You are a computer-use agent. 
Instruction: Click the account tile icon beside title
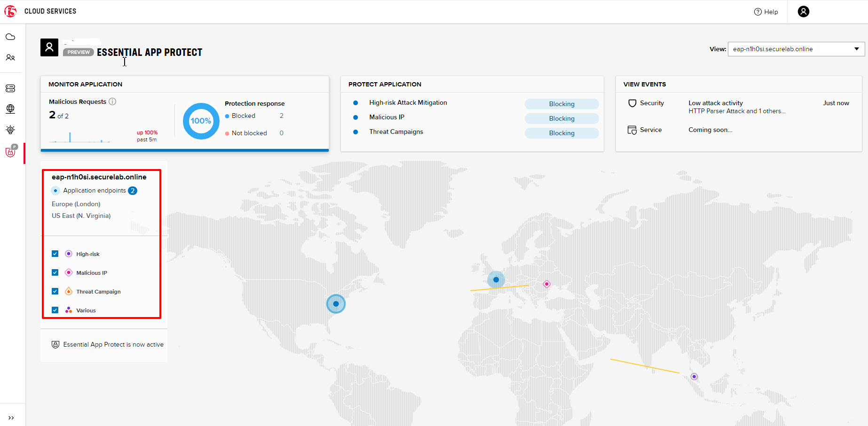tap(49, 47)
